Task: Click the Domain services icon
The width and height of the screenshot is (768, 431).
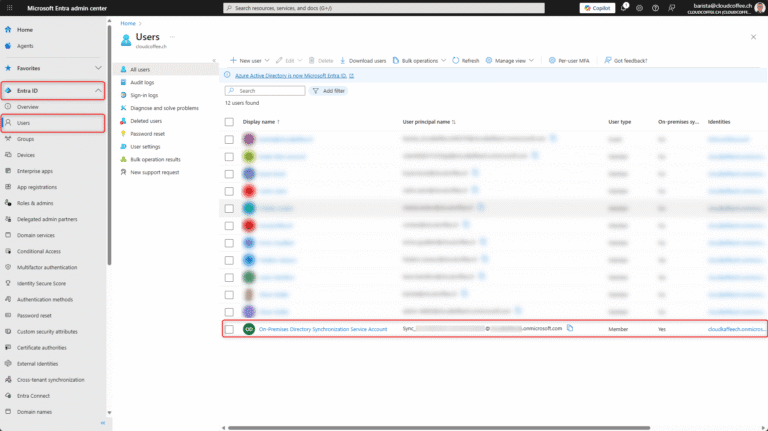Action: [x=8, y=235]
